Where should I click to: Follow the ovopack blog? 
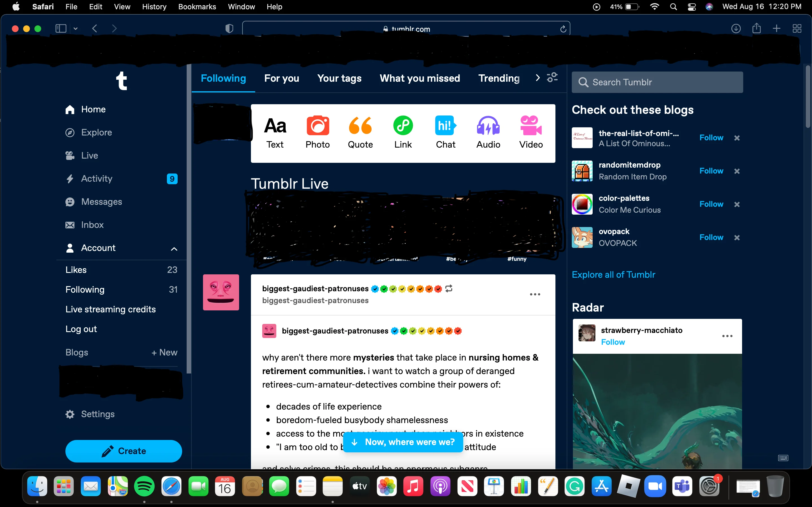[x=711, y=237]
